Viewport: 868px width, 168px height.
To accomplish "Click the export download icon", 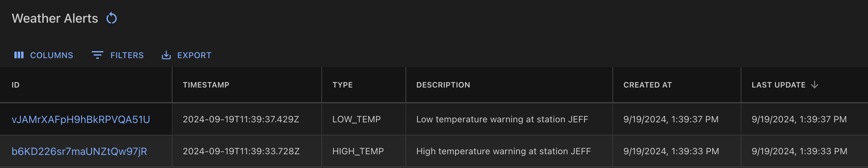I will pyautogui.click(x=166, y=55).
